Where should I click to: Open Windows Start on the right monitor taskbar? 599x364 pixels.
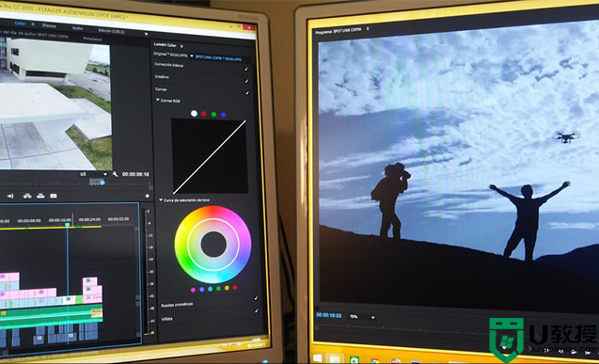pos(317,358)
